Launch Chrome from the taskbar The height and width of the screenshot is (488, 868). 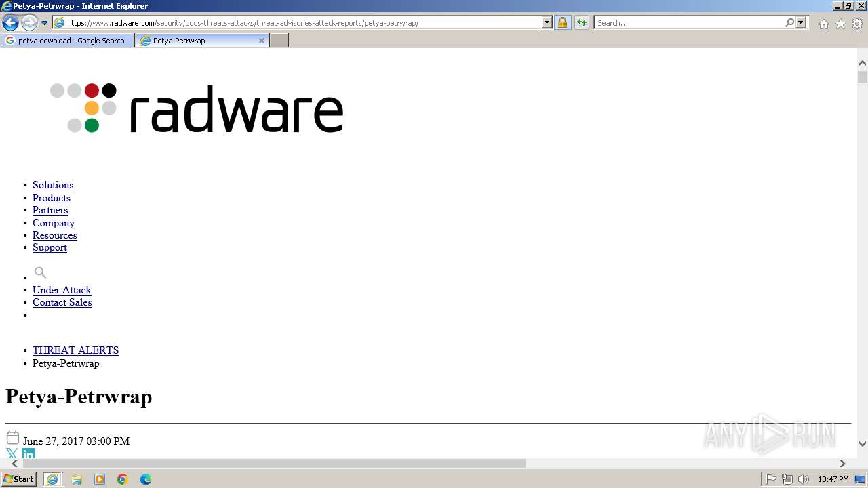pyautogui.click(x=123, y=479)
